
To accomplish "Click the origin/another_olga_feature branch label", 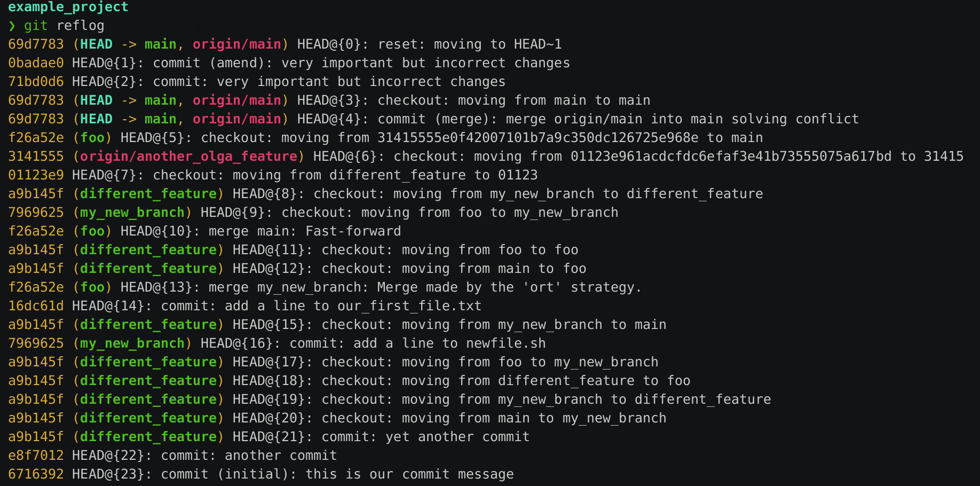I will pos(188,156).
